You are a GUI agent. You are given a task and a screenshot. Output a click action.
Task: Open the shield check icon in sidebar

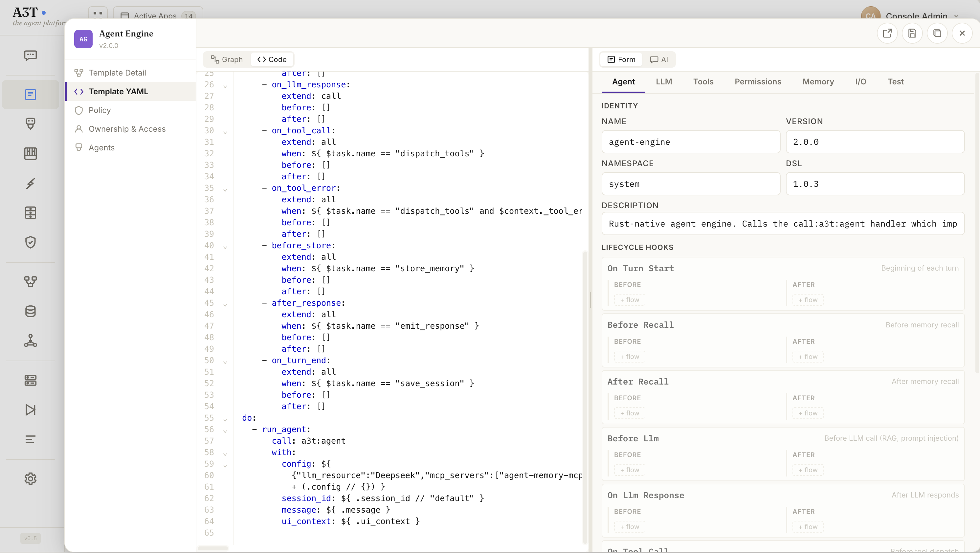click(31, 242)
